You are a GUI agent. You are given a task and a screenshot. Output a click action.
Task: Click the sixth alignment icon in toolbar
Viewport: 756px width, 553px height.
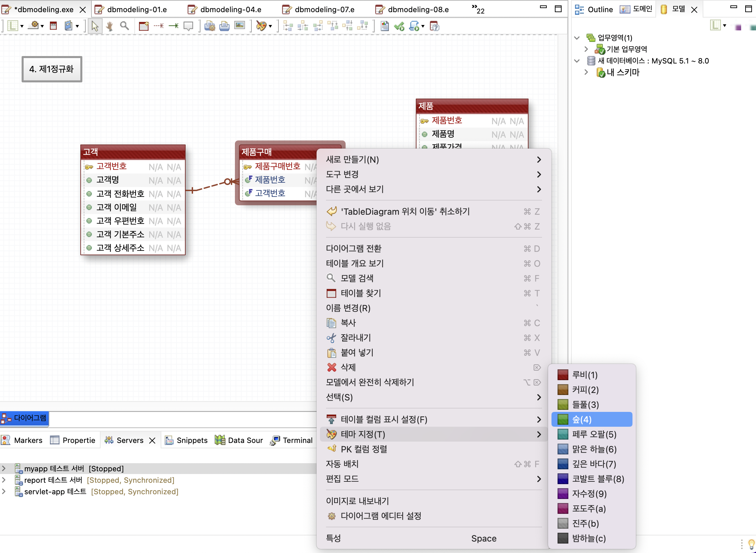[x=362, y=26]
